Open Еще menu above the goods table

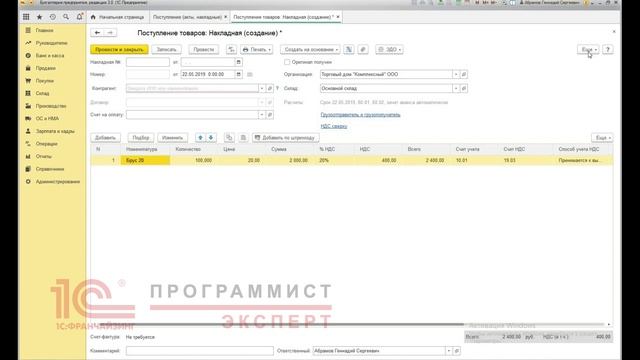[x=602, y=138]
